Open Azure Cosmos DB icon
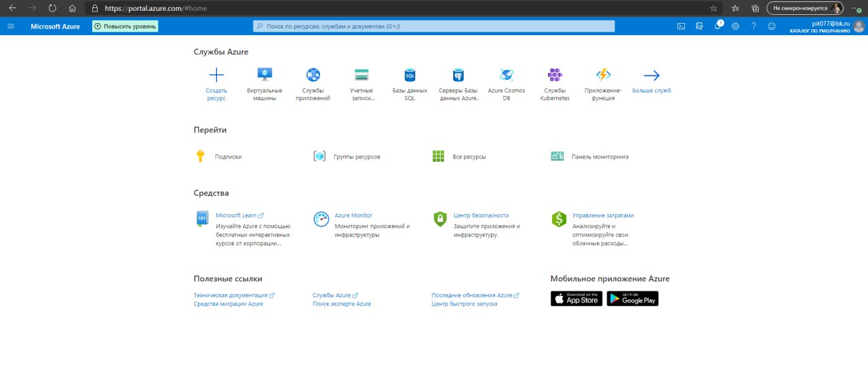 [507, 75]
